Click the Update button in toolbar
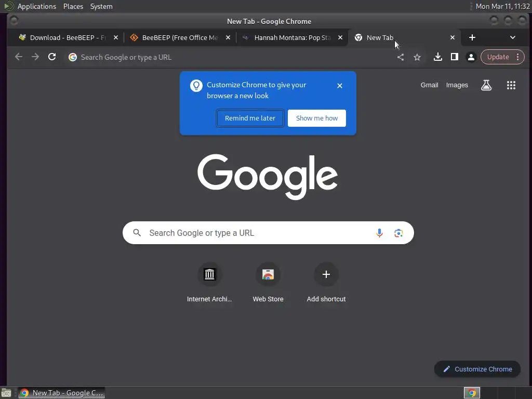 [x=498, y=57]
